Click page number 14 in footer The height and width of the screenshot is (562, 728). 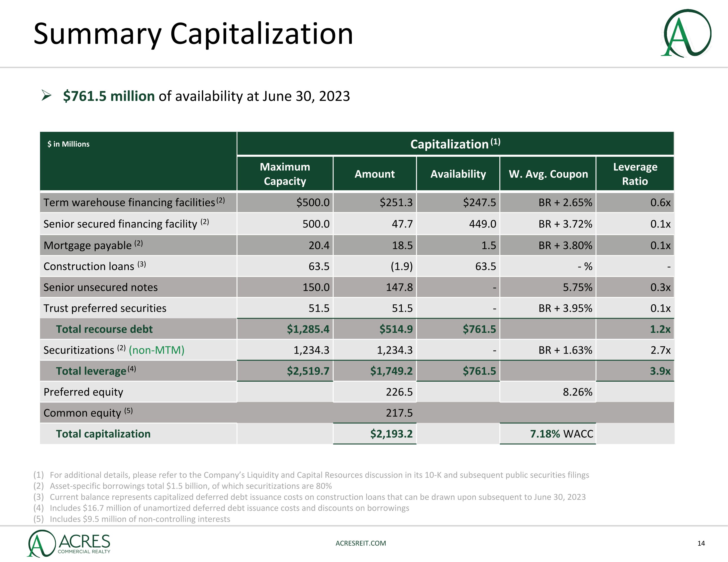pyautogui.click(x=701, y=543)
